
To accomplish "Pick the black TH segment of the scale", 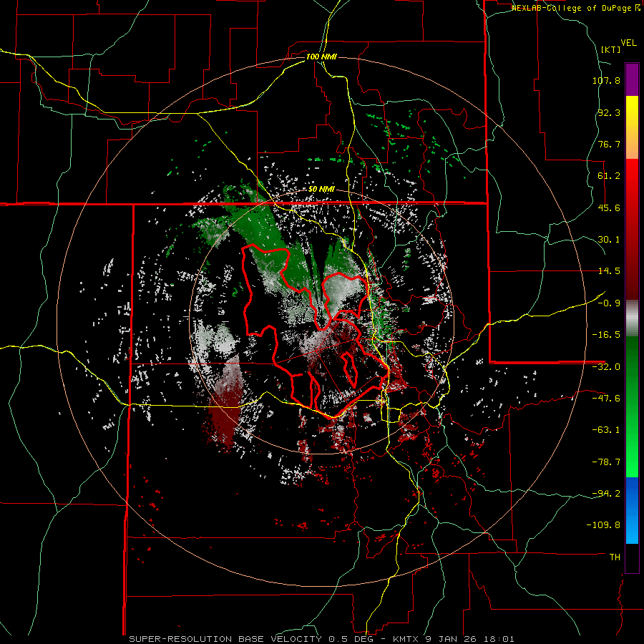I will tap(632, 558).
